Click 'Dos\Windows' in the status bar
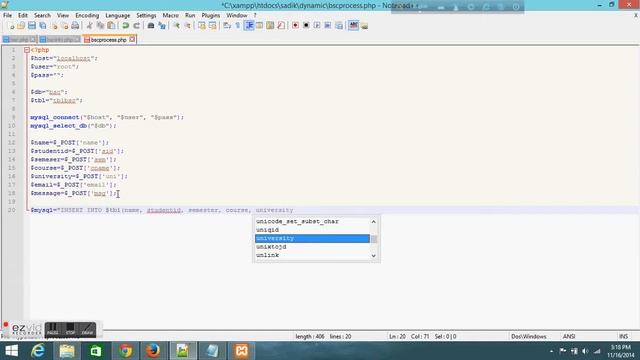This screenshot has width=640, height=360. coord(529,337)
